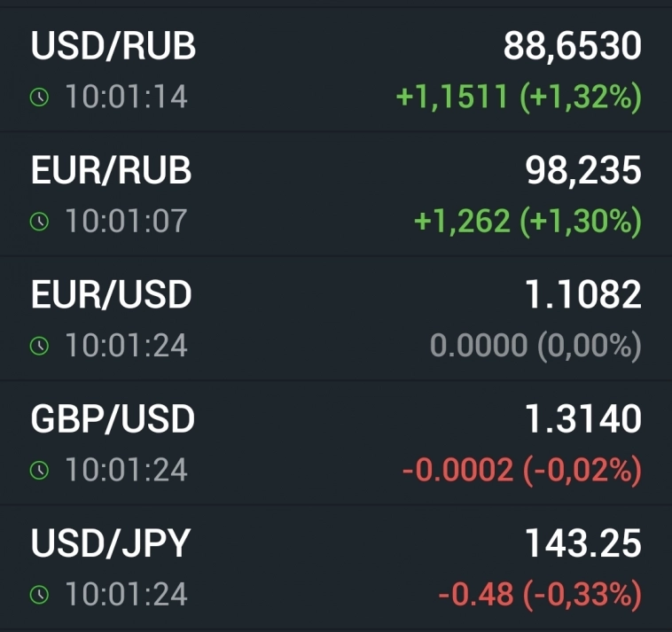Click the red -0.48 (-0,33%) change
Image resolution: width=672 pixels, height=632 pixels.
pos(539,596)
